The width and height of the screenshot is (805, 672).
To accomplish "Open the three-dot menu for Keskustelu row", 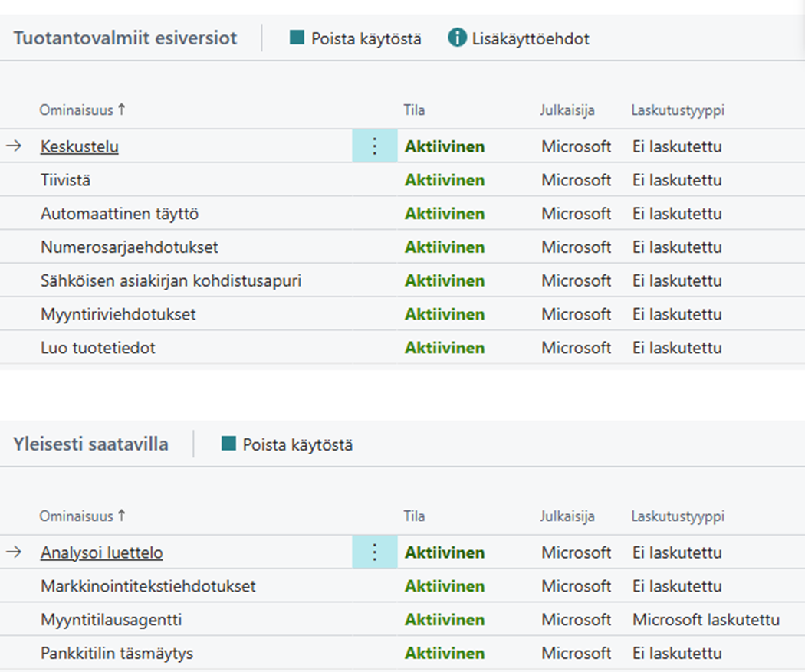I will pyautogui.click(x=374, y=146).
